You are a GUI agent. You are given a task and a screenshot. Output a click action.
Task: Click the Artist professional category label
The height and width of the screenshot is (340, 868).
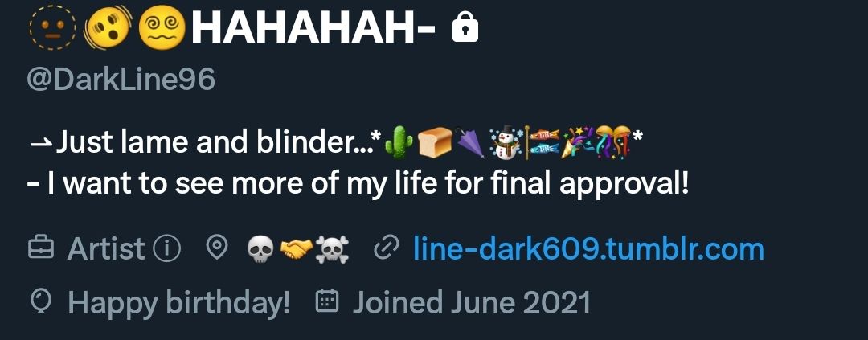coord(106,249)
